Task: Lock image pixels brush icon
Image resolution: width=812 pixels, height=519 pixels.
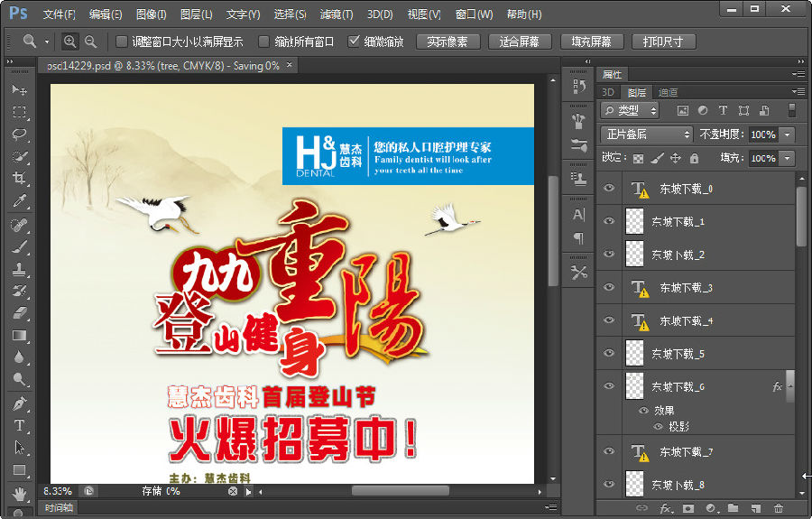Action: 657,158
